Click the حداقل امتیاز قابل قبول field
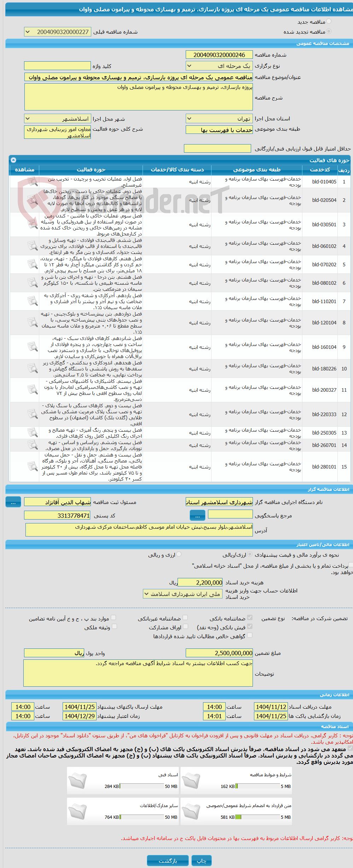Screen dimensions: 353x868 coord(217,148)
